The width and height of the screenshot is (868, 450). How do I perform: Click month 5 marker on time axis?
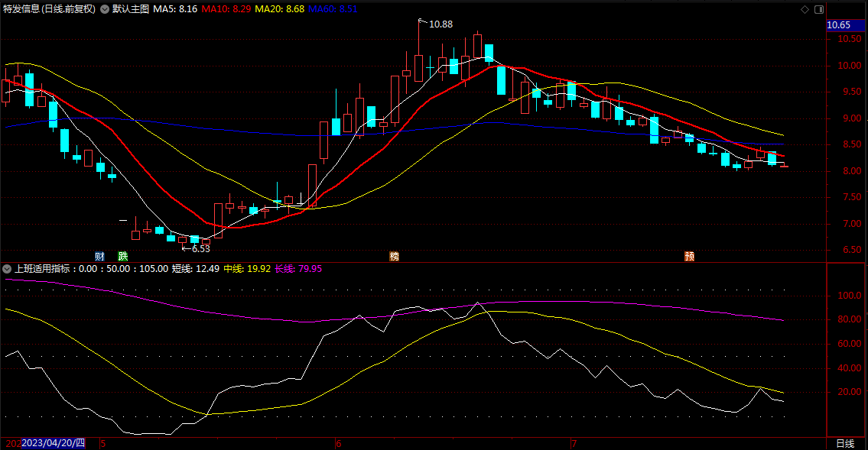click(103, 443)
